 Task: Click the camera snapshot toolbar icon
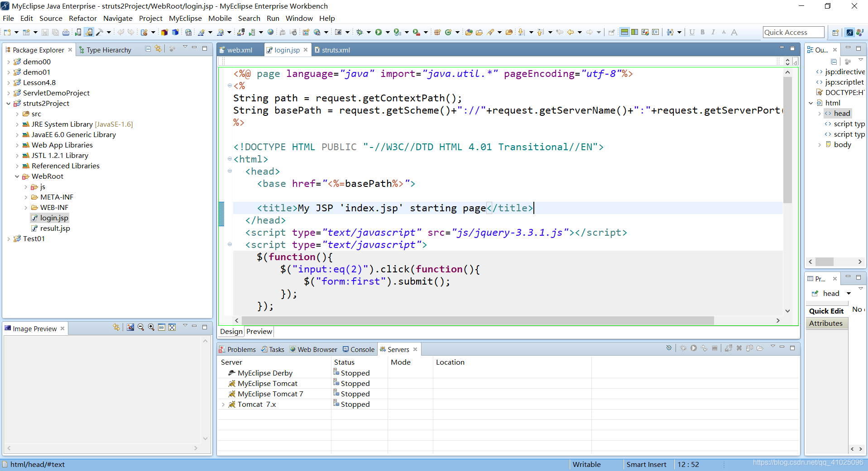point(338,32)
